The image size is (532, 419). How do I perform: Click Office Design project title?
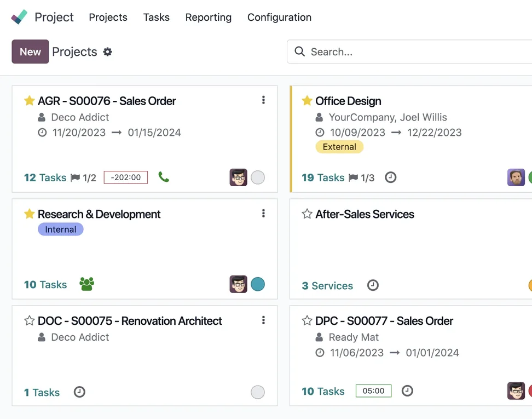click(349, 101)
